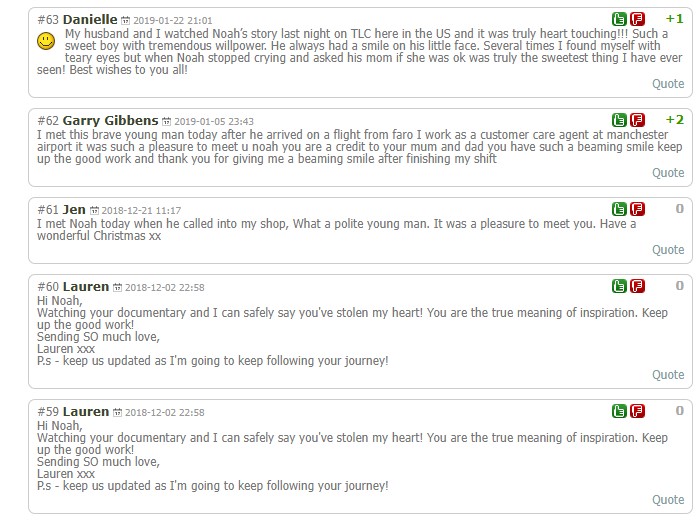Downvote Lauren's comment #59
The width and height of the screenshot is (697, 520).
click(x=637, y=411)
